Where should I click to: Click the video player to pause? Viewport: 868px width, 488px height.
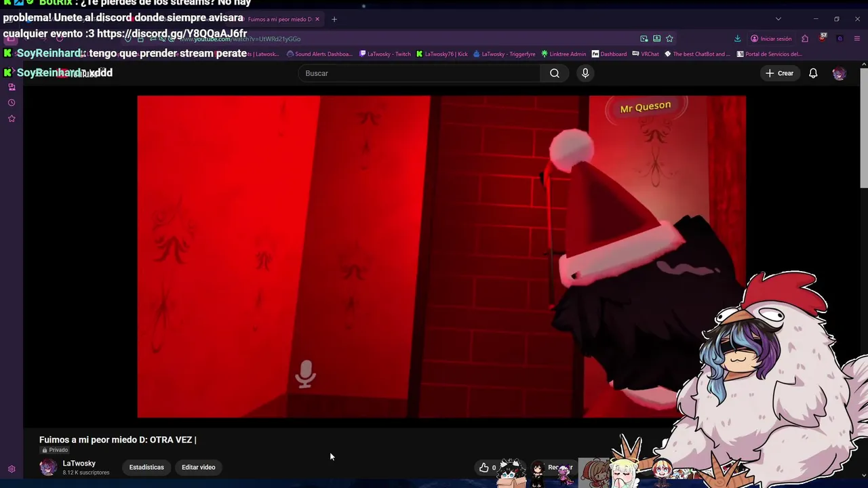pos(441,257)
